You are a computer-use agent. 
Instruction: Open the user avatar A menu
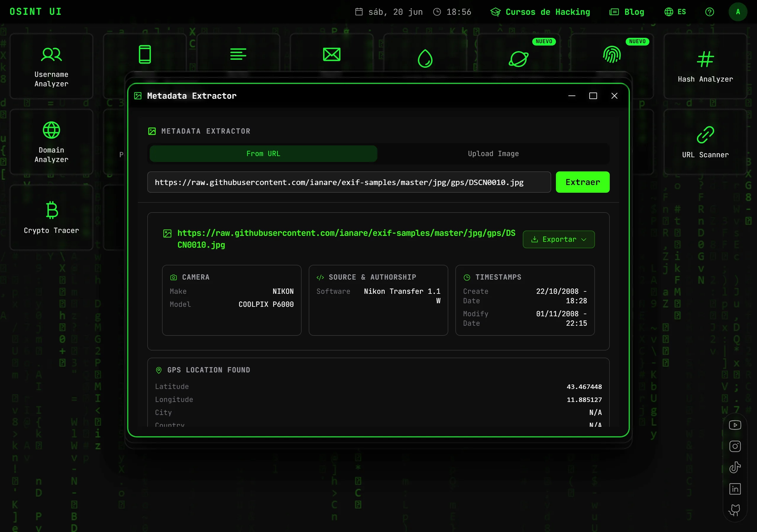click(x=738, y=12)
